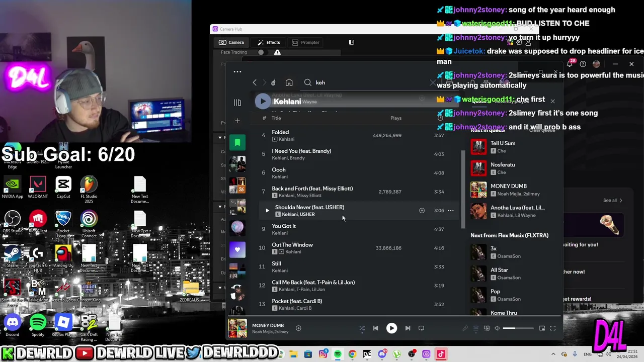Clear the 'keh' search text

(x=433, y=82)
